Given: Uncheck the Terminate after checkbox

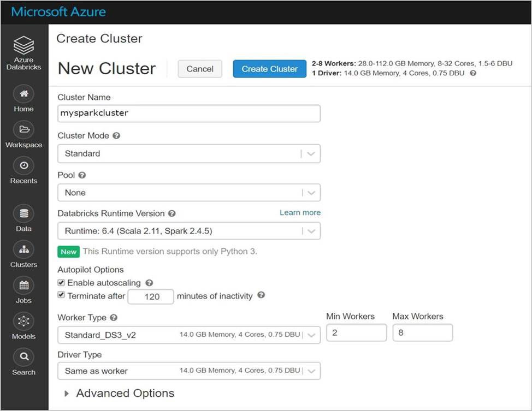Looking at the screenshot, I should tap(61, 296).
